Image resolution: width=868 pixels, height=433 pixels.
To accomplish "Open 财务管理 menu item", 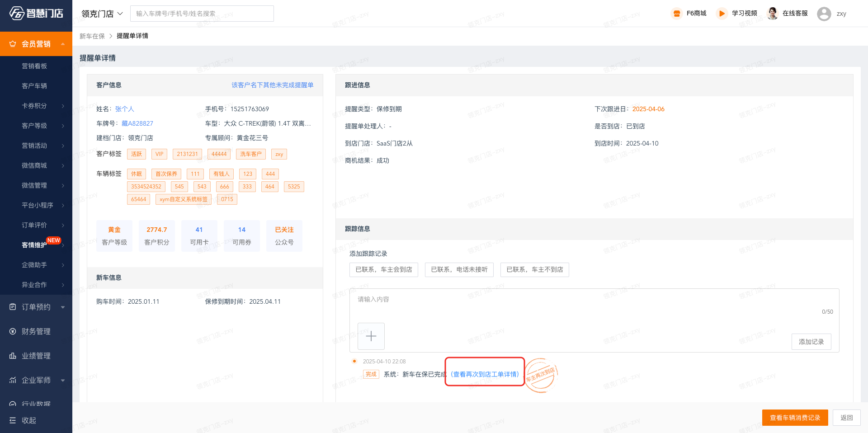I will pos(36,331).
